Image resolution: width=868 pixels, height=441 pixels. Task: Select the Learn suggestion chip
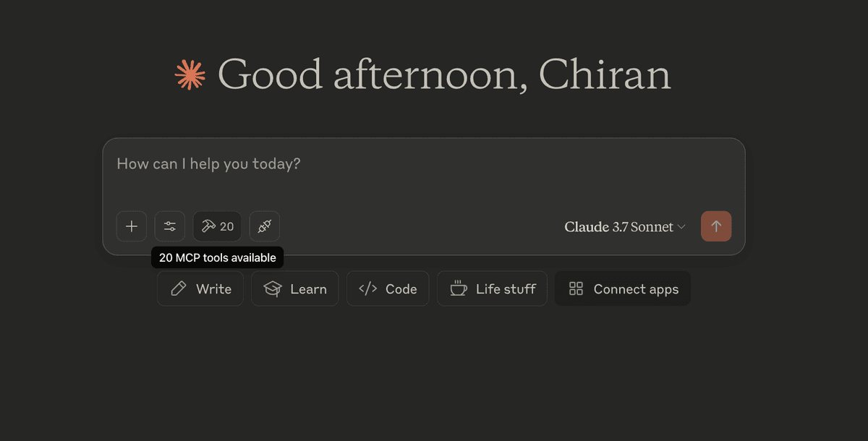[295, 288]
